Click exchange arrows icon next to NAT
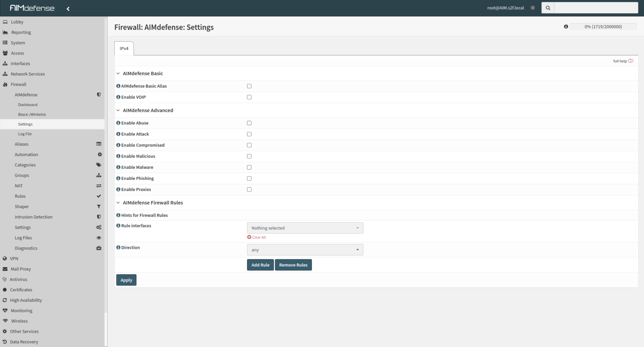The image size is (644, 347). pyautogui.click(x=99, y=186)
